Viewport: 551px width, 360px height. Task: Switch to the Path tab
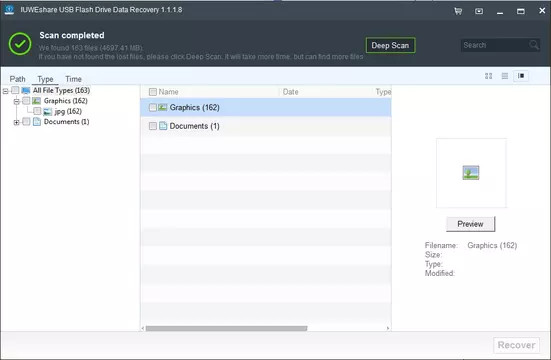(18, 79)
